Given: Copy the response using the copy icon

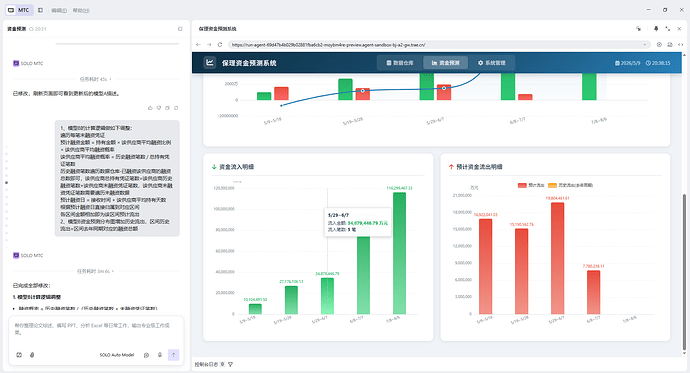Looking at the screenshot, I should 167,108.
